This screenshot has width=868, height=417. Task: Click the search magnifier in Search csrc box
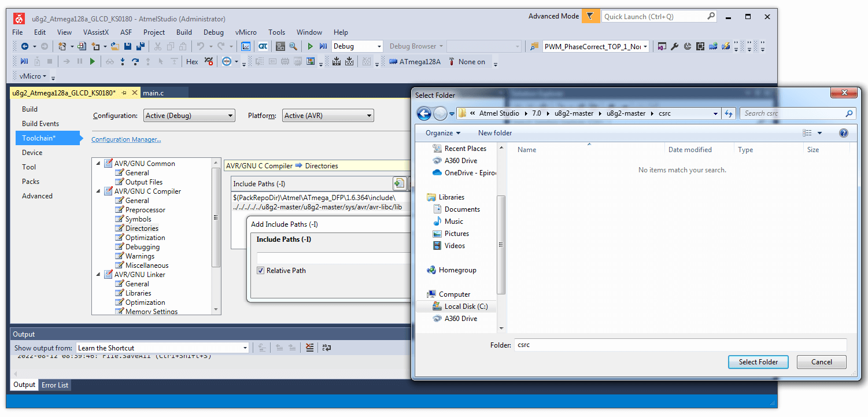849,113
